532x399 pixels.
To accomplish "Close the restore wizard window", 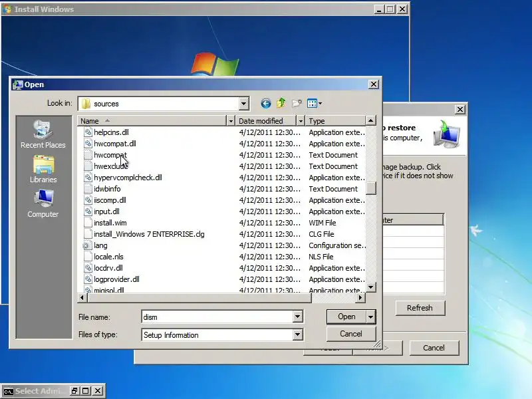I will (x=460, y=109).
